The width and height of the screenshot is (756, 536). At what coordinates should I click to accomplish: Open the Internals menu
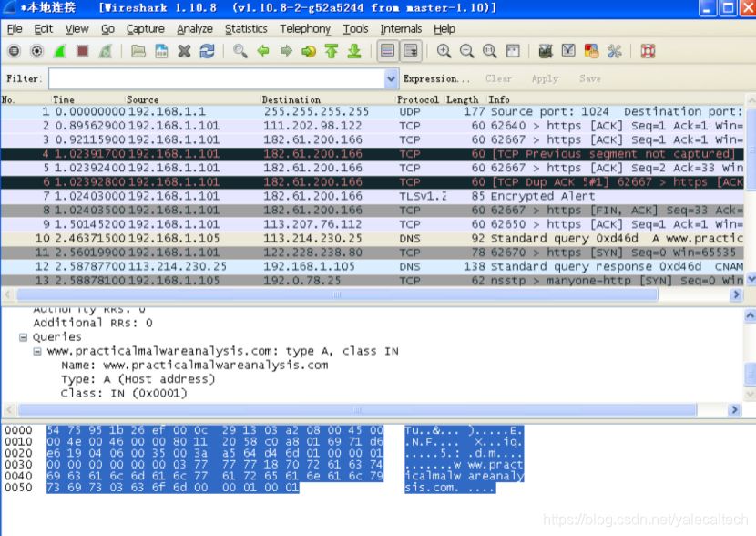(x=401, y=29)
